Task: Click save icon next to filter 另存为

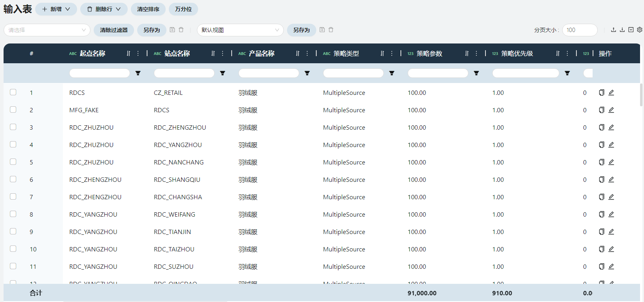Action: 172,30
